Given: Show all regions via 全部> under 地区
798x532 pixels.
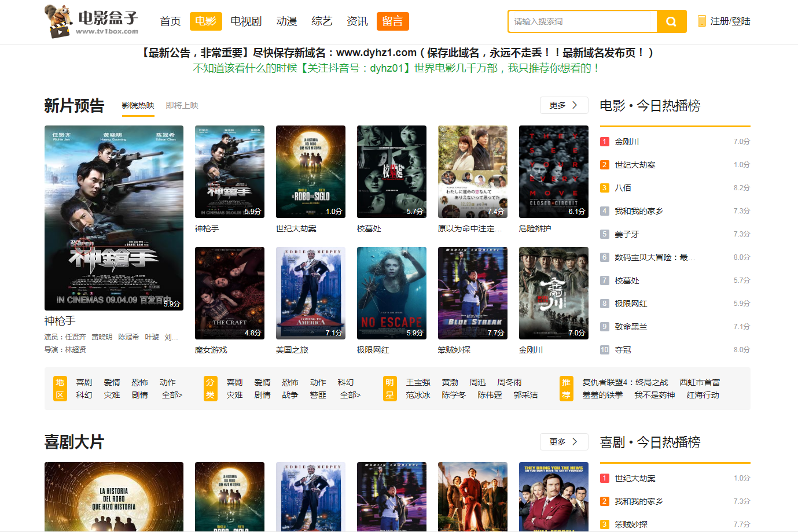Looking at the screenshot, I should coord(172,395).
